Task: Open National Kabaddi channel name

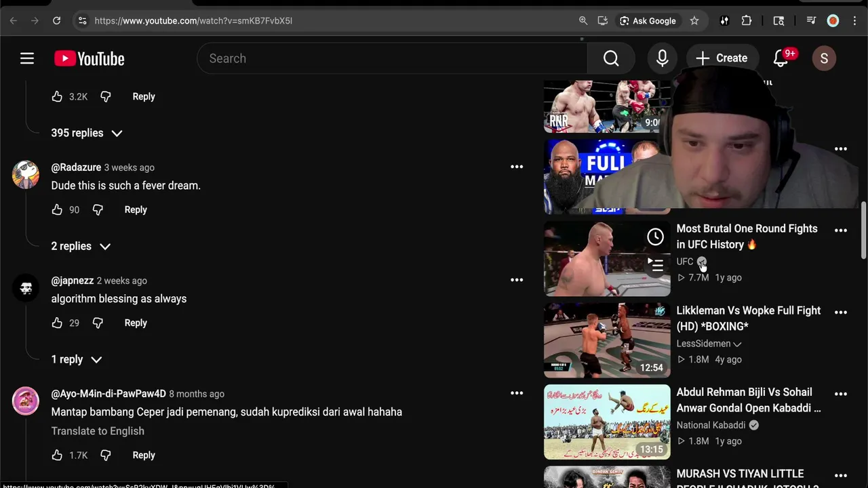Action: (711, 425)
